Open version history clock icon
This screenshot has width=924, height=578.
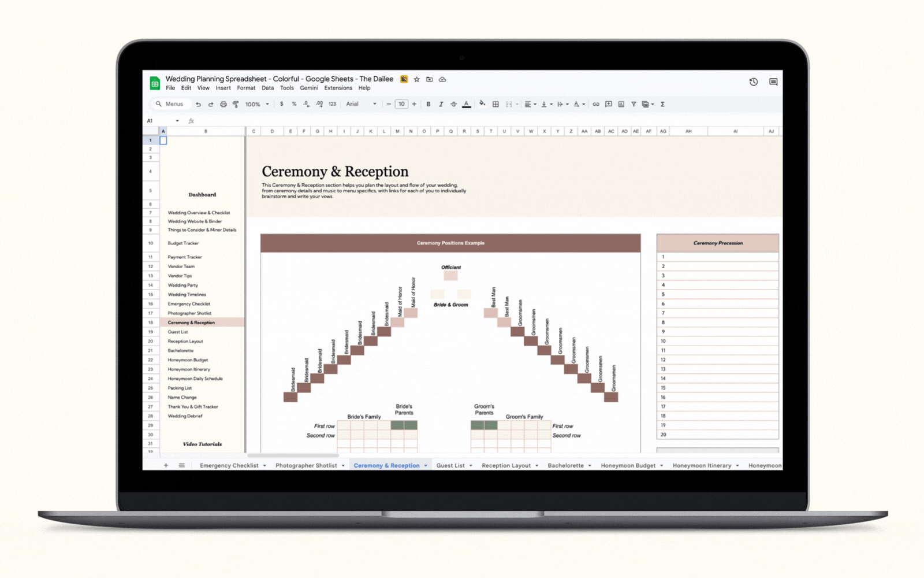(x=754, y=82)
